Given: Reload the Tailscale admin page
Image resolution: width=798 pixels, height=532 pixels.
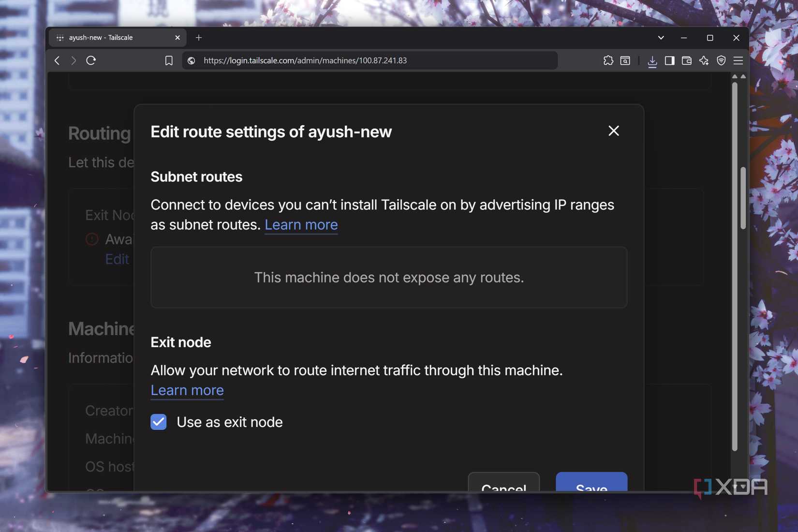Looking at the screenshot, I should (x=91, y=60).
